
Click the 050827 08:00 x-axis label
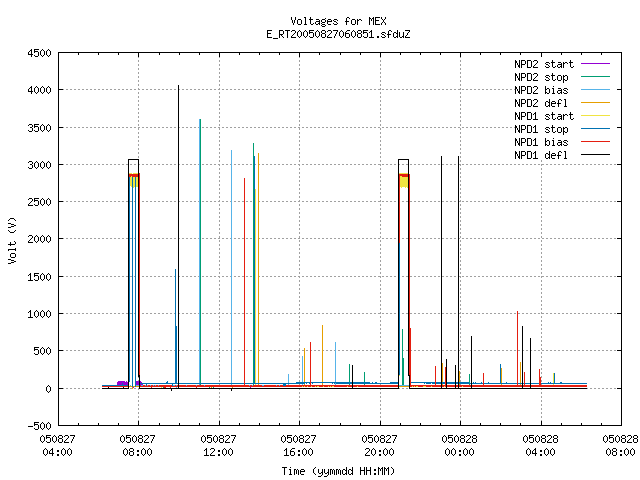[138, 445]
